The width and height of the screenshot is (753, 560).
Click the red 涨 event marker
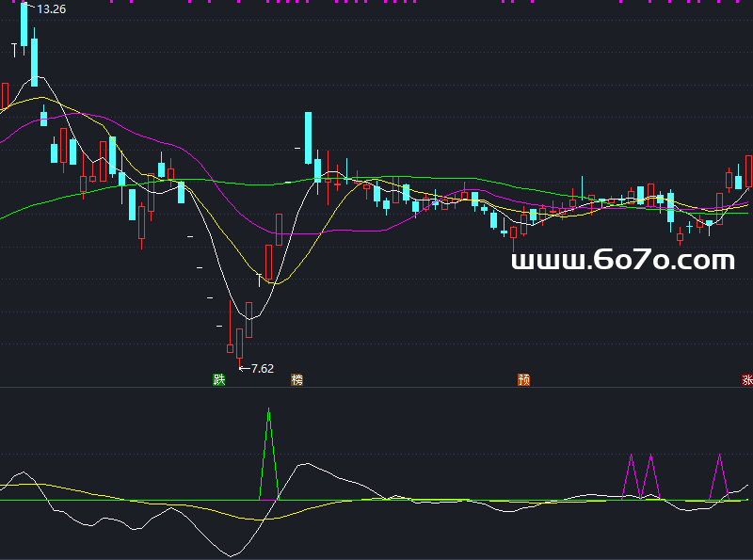(747, 379)
